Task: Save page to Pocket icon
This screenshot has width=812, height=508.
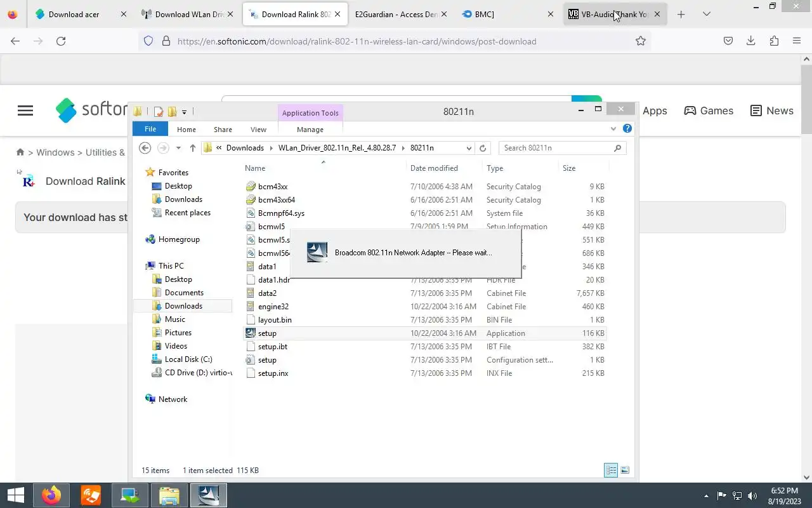Action: 728,41
